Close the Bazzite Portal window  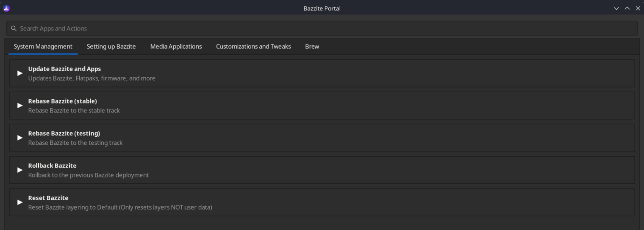(638, 8)
